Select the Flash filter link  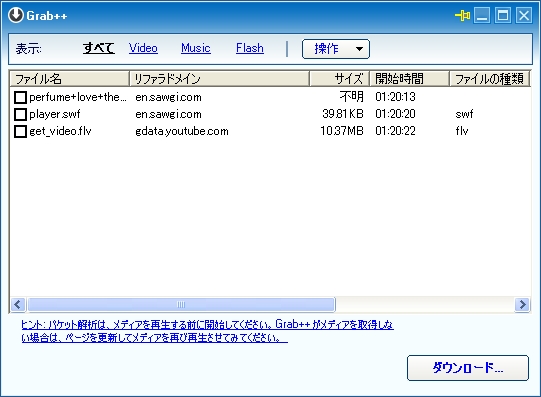click(x=250, y=48)
